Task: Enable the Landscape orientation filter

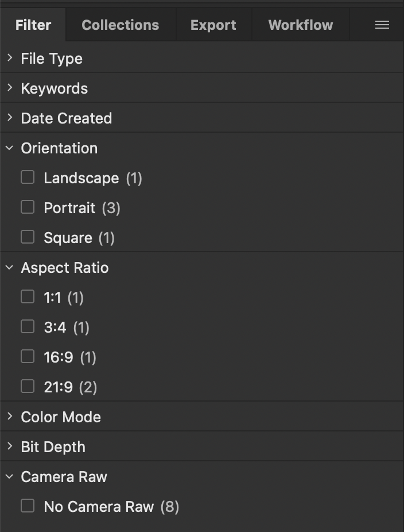Action: [27, 177]
